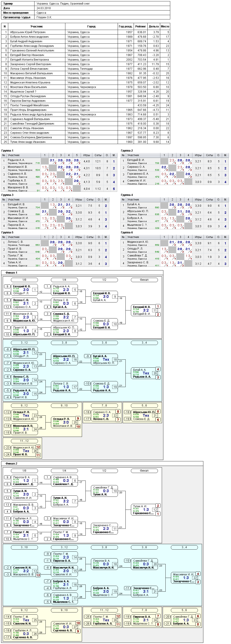Click the "Город" column header
This screenshot has height=644, width=231.
pyautogui.click(x=91, y=26)
